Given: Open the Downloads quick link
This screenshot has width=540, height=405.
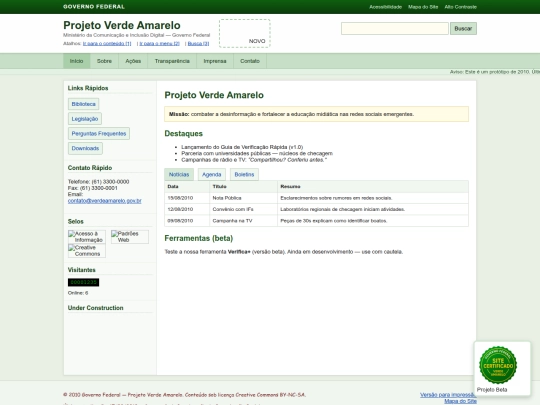Looking at the screenshot, I should [x=85, y=148].
